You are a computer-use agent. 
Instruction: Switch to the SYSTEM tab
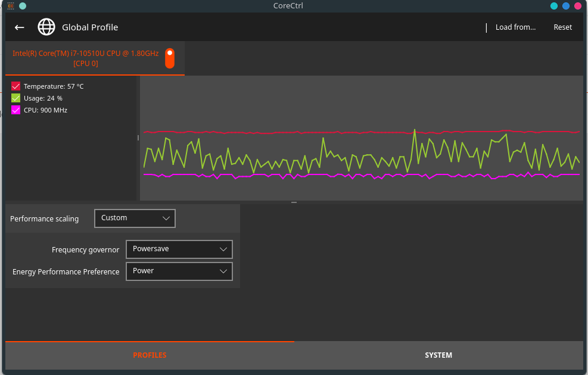(438, 355)
